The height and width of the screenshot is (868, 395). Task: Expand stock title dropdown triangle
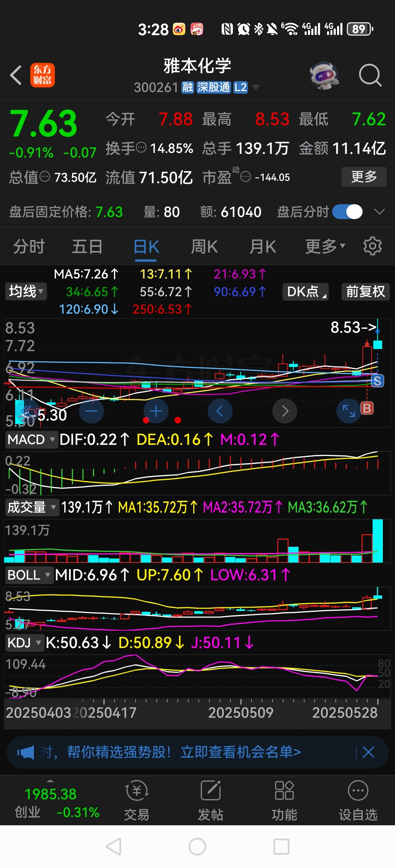click(256, 87)
